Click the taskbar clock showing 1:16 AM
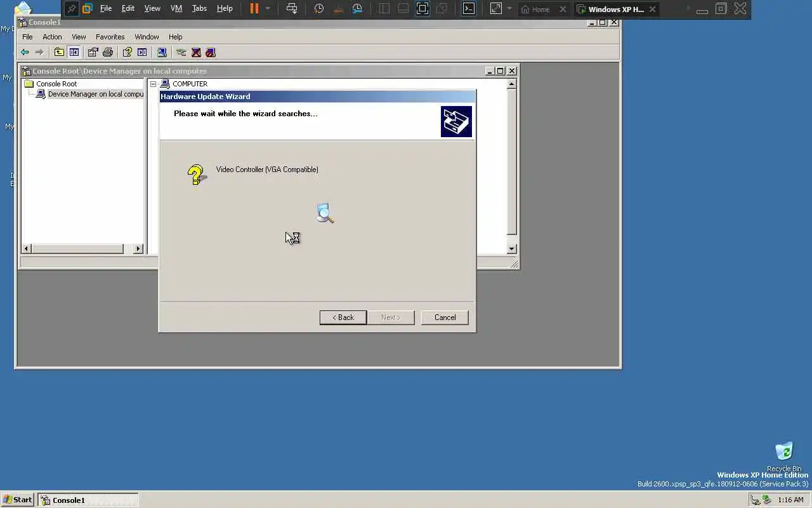The height and width of the screenshot is (508, 812). (790, 500)
